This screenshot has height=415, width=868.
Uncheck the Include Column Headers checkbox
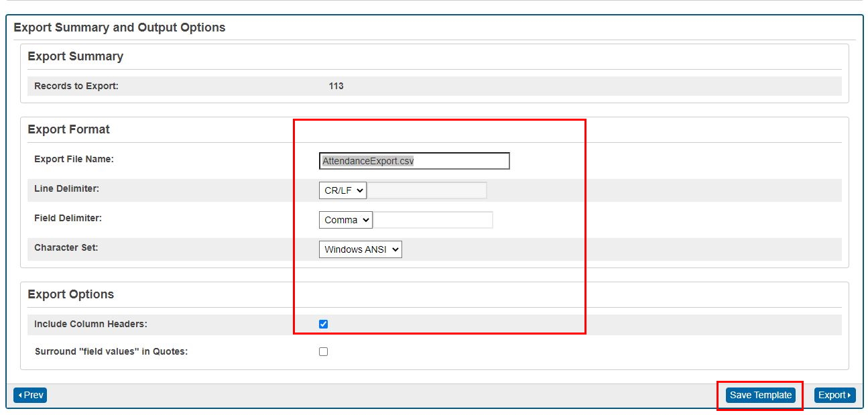324,324
